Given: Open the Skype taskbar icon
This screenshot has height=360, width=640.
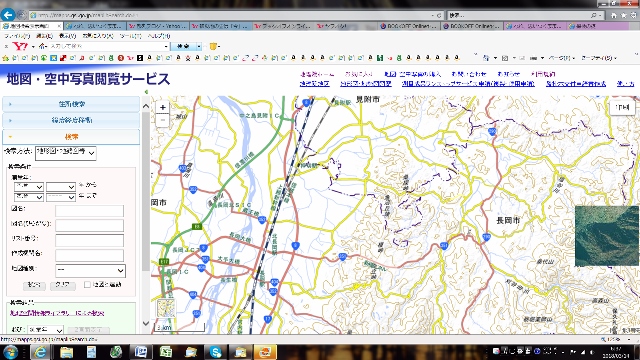Looking at the screenshot, I should tap(215, 351).
